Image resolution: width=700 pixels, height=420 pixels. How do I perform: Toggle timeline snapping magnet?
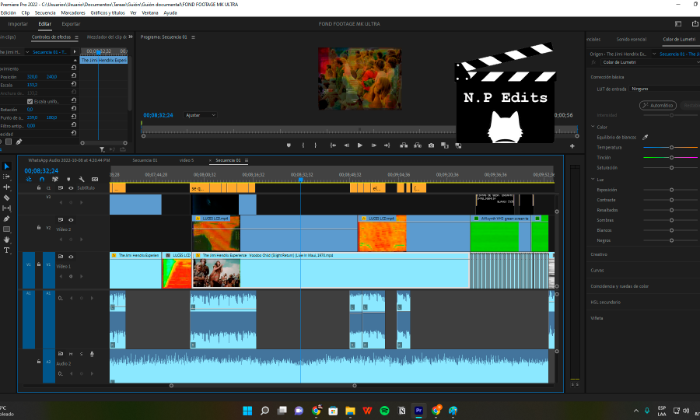[x=42, y=179]
